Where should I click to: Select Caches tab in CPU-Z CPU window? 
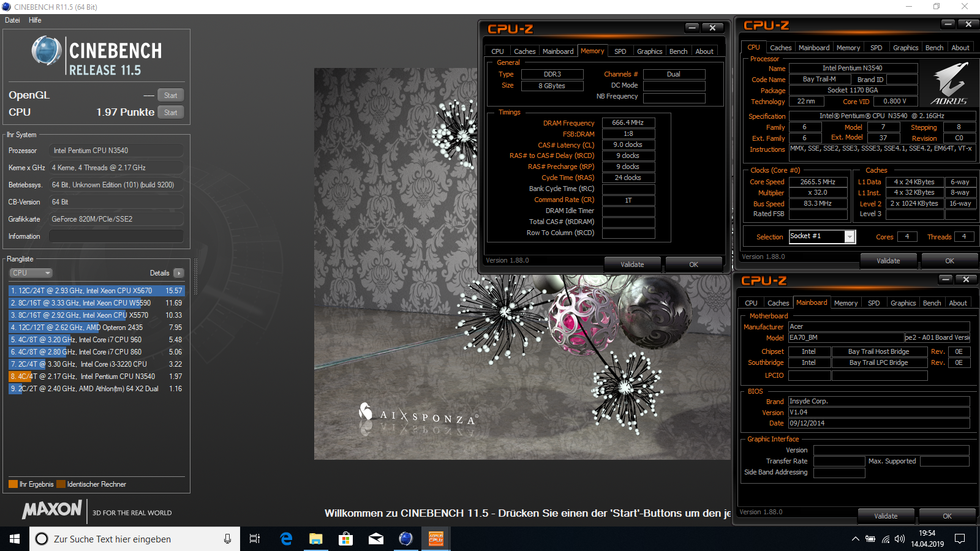point(780,48)
